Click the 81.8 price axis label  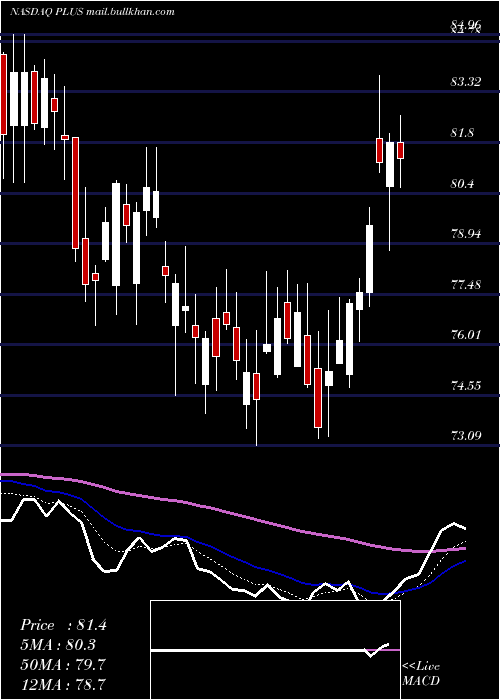[x=462, y=133]
